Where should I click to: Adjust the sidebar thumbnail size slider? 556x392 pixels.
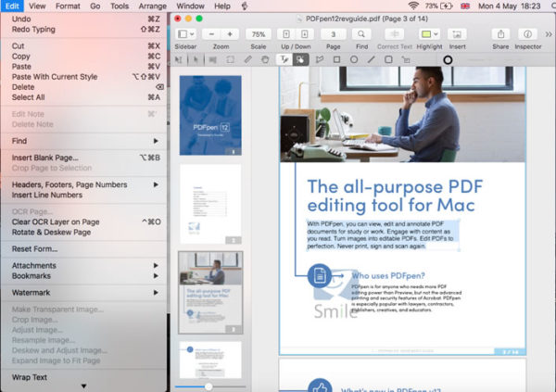[x=208, y=386]
